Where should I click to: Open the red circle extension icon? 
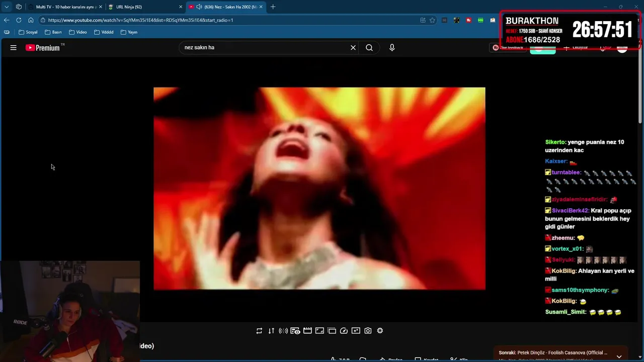tap(468, 20)
